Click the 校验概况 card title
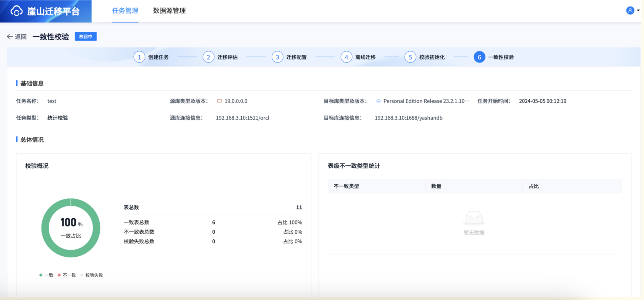Image resolution: width=644 pixels, height=300 pixels. [37, 166]
